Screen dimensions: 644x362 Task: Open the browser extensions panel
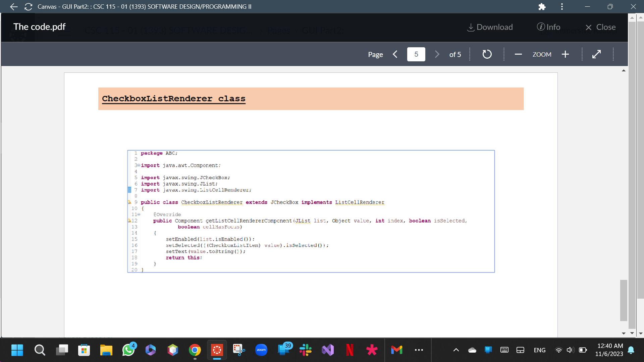542,6
